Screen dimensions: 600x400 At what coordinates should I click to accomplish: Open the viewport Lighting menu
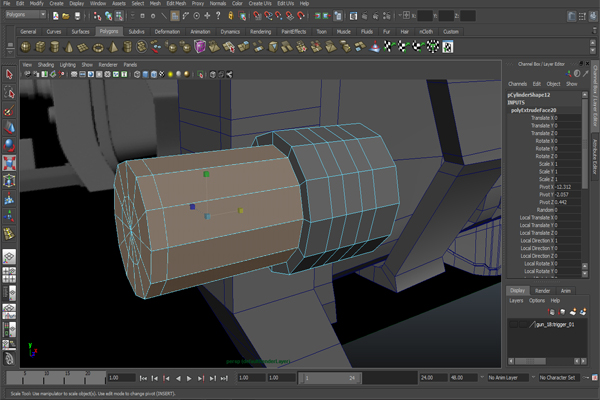[67, 65]
